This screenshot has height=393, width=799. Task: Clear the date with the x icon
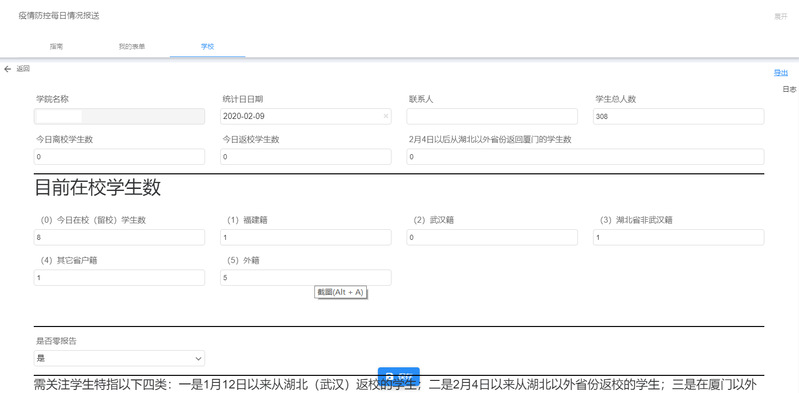pyautogui.click(x=386, y=116)
